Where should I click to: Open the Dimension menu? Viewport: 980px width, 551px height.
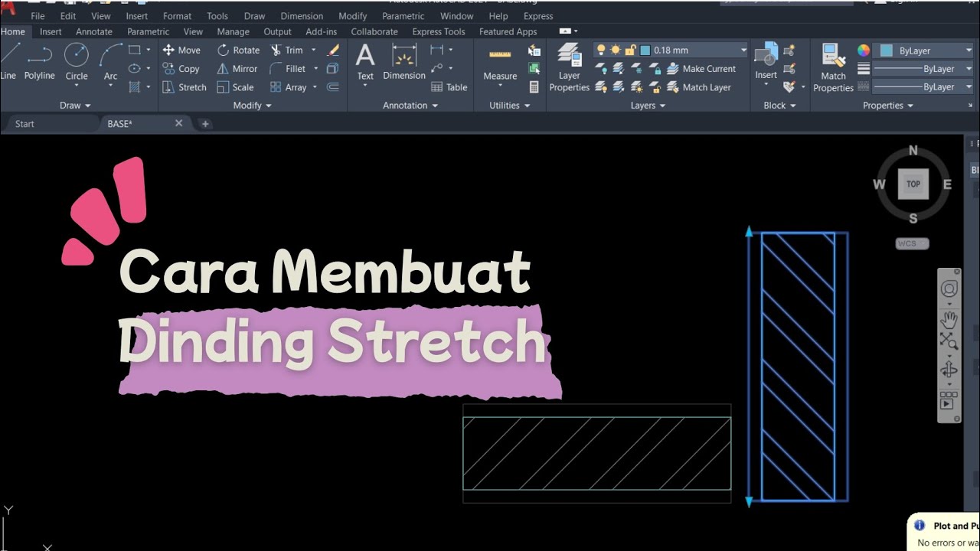tap(302, 16)
